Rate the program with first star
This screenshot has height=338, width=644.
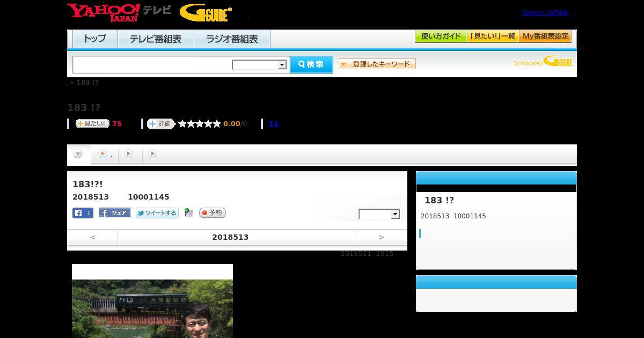point(182,124)
